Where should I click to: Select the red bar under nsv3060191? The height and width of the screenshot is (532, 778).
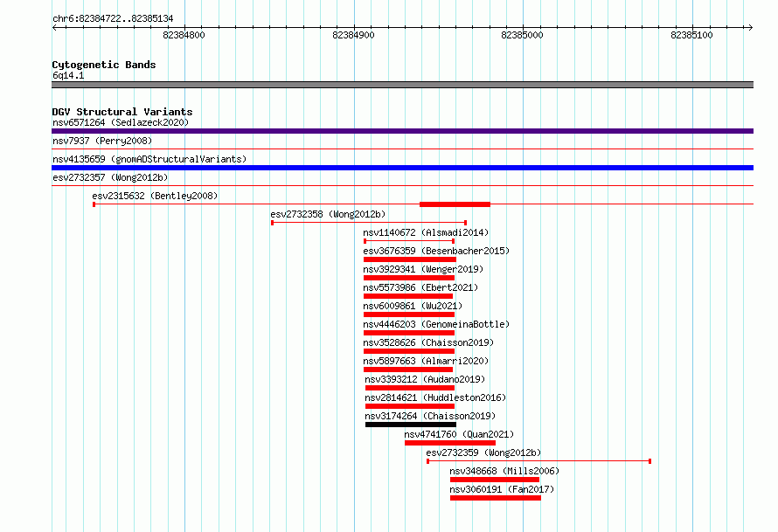pos(496,498)
